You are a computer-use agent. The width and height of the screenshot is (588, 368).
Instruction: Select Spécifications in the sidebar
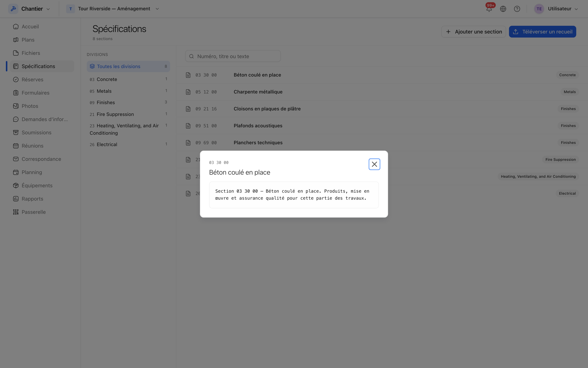tap(42, 66)
